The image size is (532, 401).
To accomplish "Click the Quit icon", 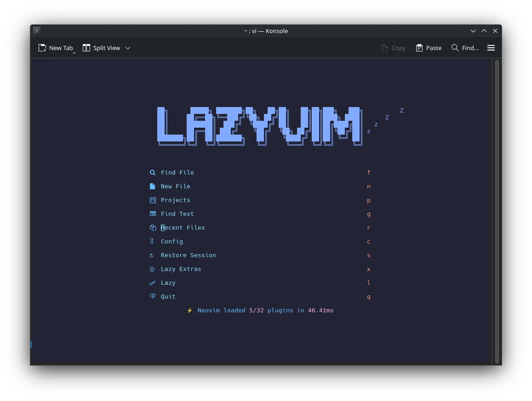I will pos(153,297).
